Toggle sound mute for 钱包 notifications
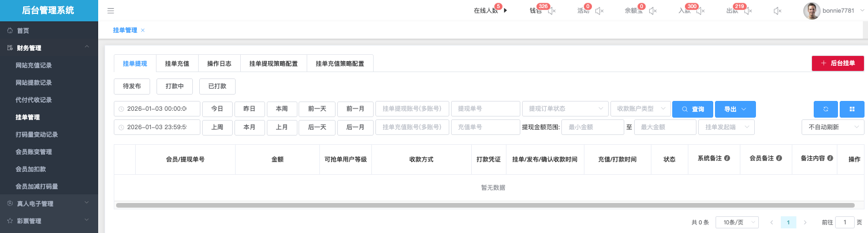Image resolution: width=868 pixels, height=233 pixels. coord(552,10)
